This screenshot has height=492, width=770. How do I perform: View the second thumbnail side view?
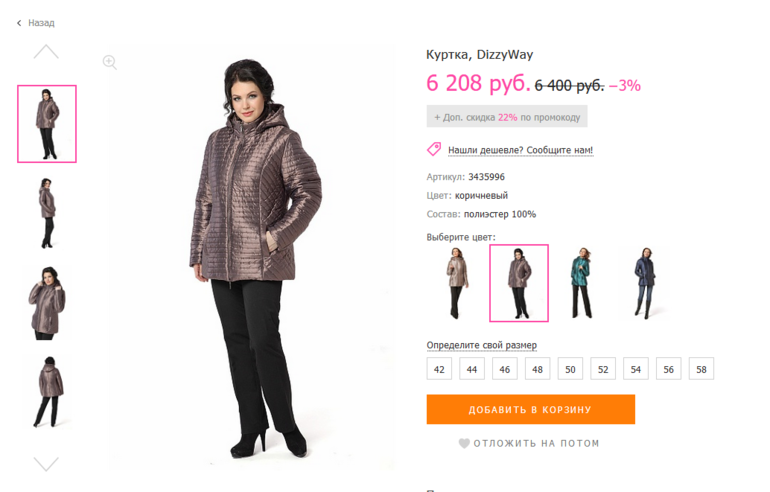pos(47,213)
